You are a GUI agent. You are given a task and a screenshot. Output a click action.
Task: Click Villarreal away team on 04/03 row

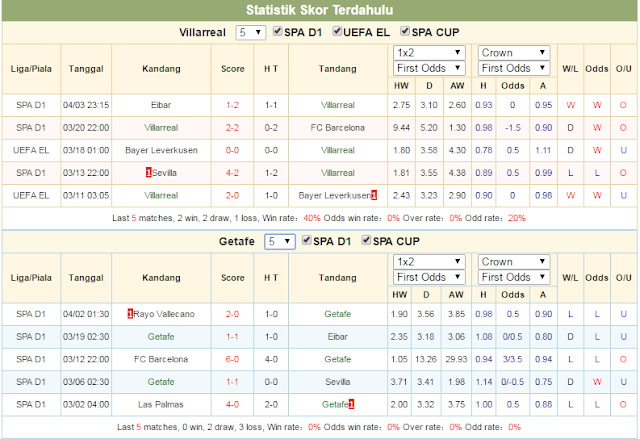[338, 105]
